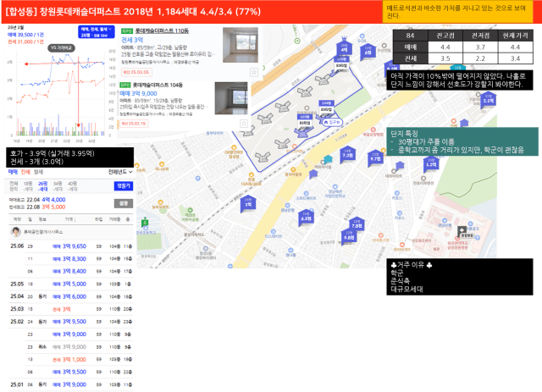The width and height of the screenshot is (542, 392).
Task: Click the crowned 4억 map price marker
Action: tap(344, 47)
